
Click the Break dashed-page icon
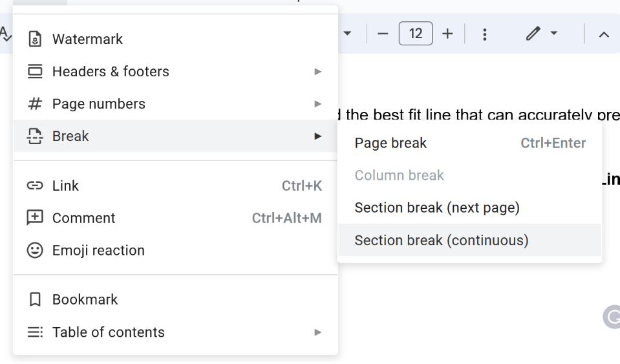click(x=35, y=136)
